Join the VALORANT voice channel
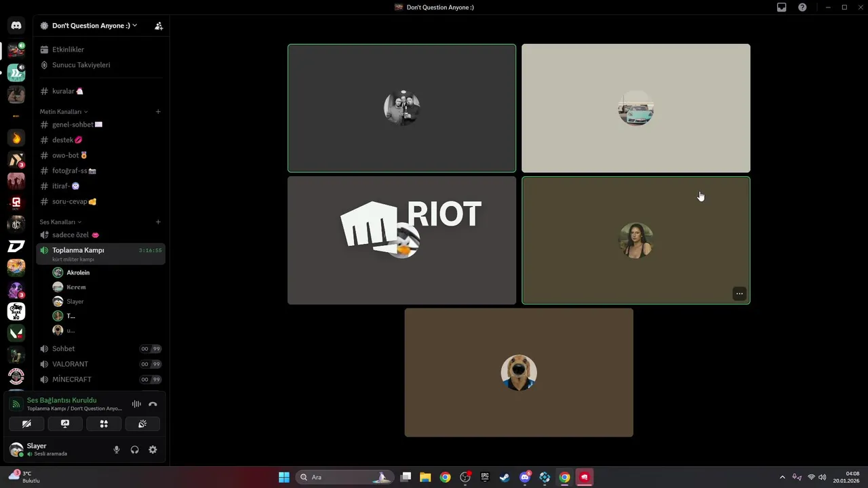This screenshot has width=868, height=488. point(100,364)
